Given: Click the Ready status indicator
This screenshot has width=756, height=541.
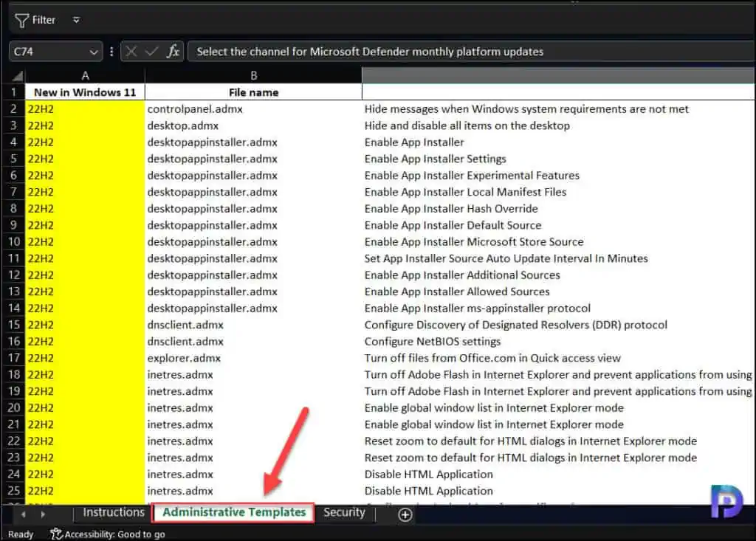Looking at the screenshot, I should click(x=21, y=534).
